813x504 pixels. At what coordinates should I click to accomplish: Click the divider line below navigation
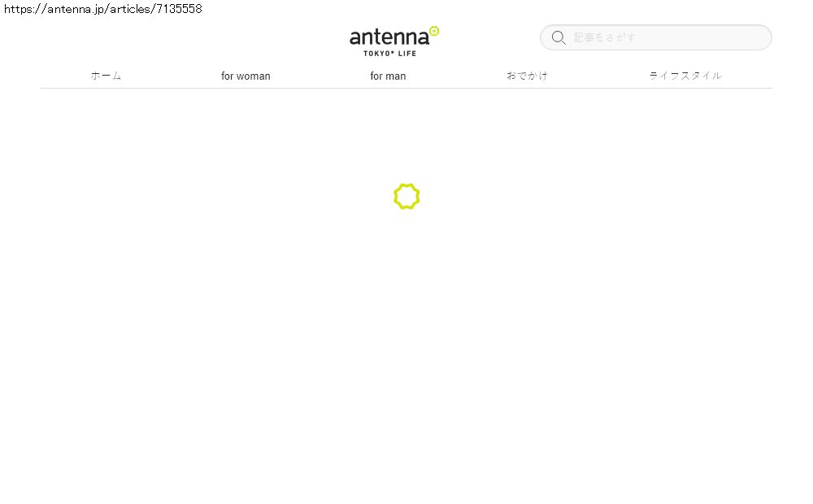[x=406, y=88]
